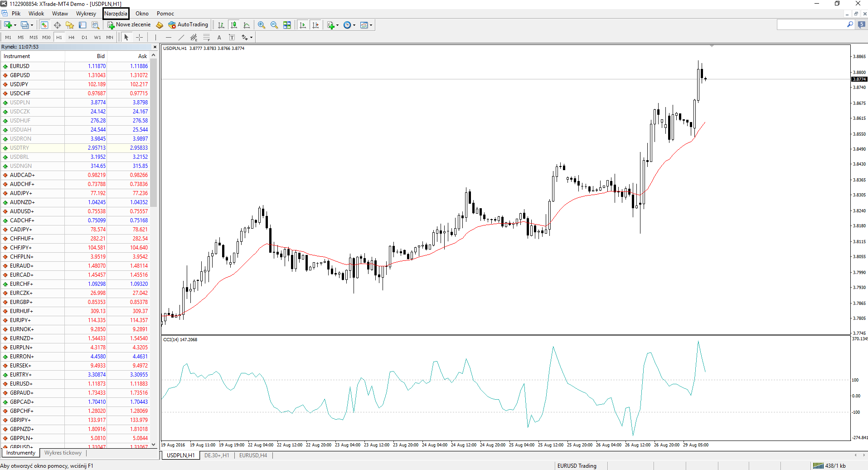Launch MetaEditor from the toolbar

coord(160,25)
